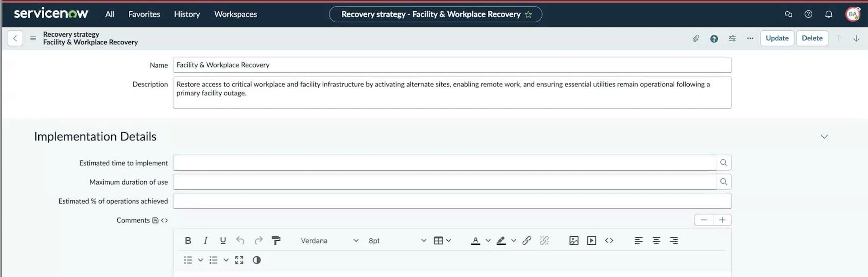868x277 pixels.
Task: Apply the highlight background color button
Action: click(501, 241)
